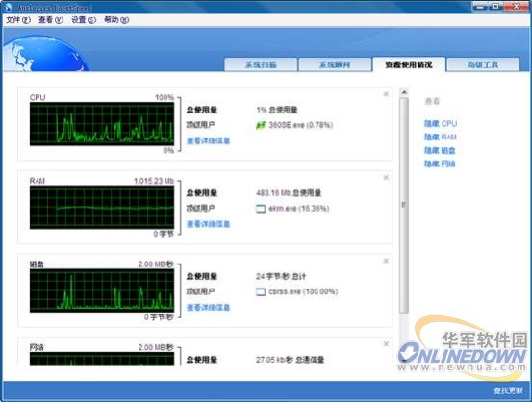Close the disk (磁盘) monitor panel
This screenshot has width=532, height=402.
[x=386, y=261]
